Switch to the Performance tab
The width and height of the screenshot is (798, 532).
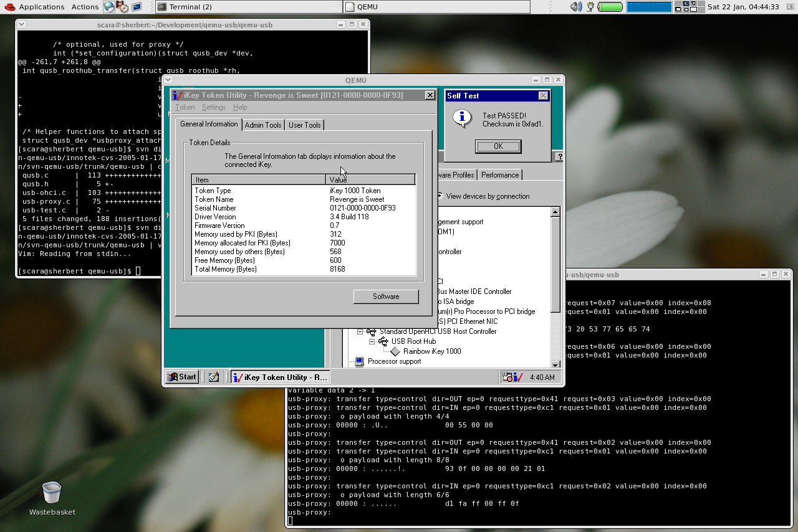(500, 175)
